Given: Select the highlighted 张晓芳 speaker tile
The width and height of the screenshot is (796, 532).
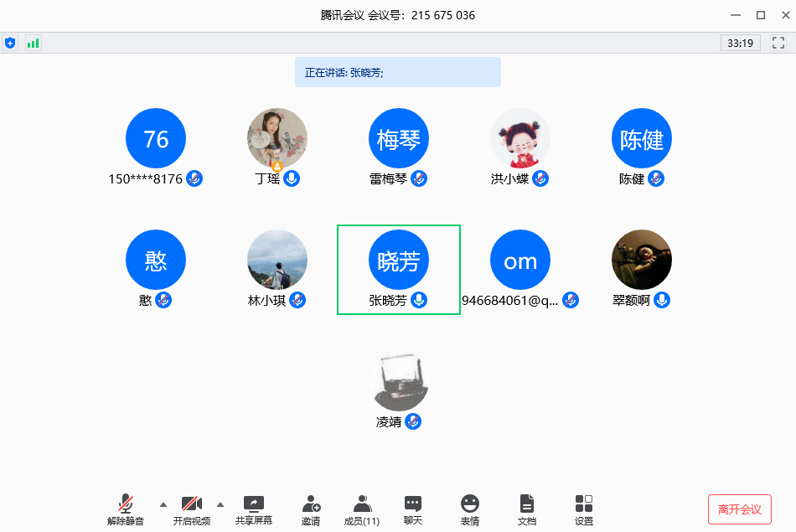Looking at the screenshot, I should tap(399, 269).
